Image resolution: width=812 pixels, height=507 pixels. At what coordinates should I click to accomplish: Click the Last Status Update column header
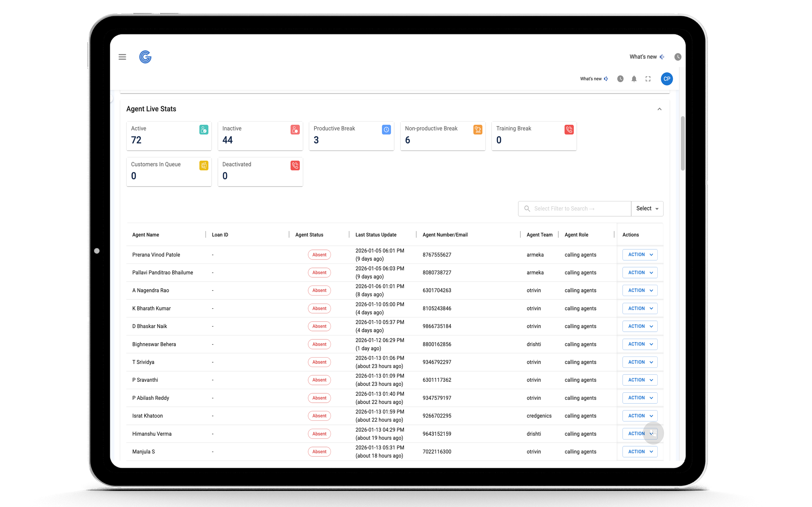tap(376, 235)
